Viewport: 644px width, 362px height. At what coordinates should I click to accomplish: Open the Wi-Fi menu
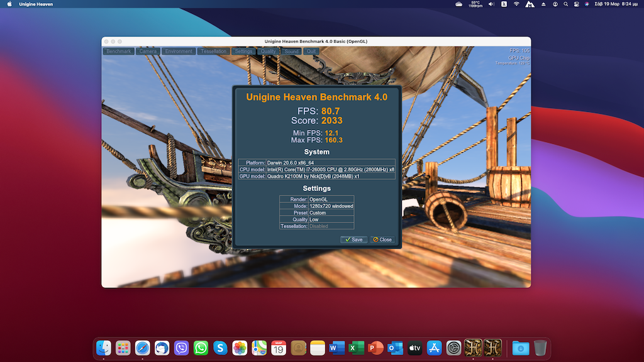(x=517, y=4)
